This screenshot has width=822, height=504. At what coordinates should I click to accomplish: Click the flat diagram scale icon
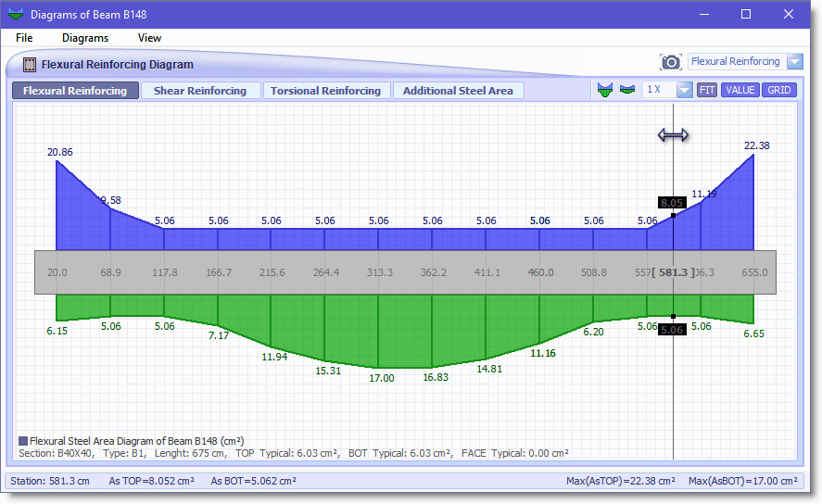tap(627, 90)
